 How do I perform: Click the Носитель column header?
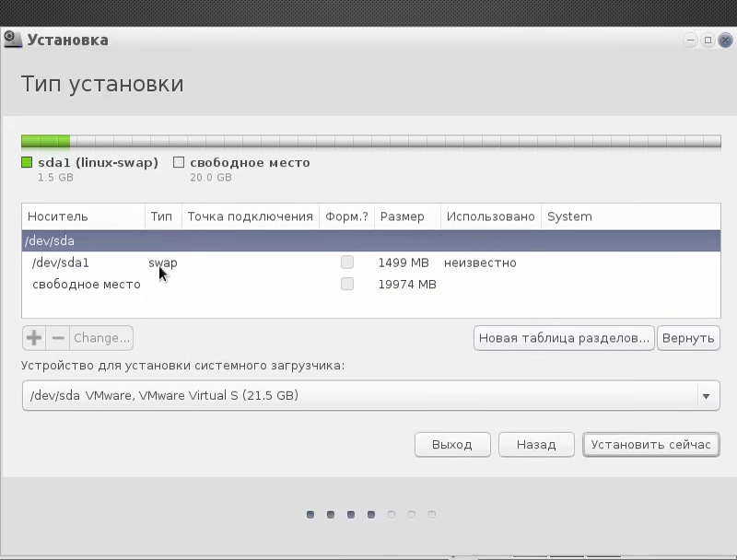point(83,216)
